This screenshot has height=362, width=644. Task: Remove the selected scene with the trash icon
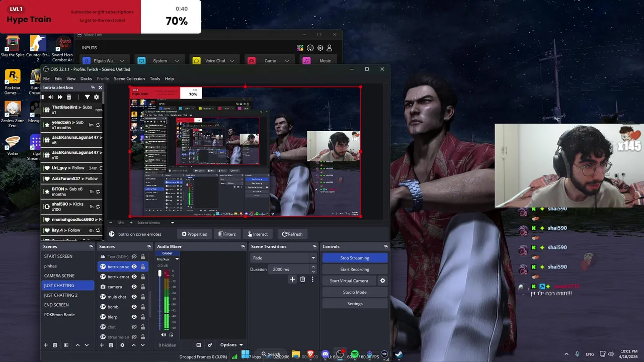(x=55, y=345)
